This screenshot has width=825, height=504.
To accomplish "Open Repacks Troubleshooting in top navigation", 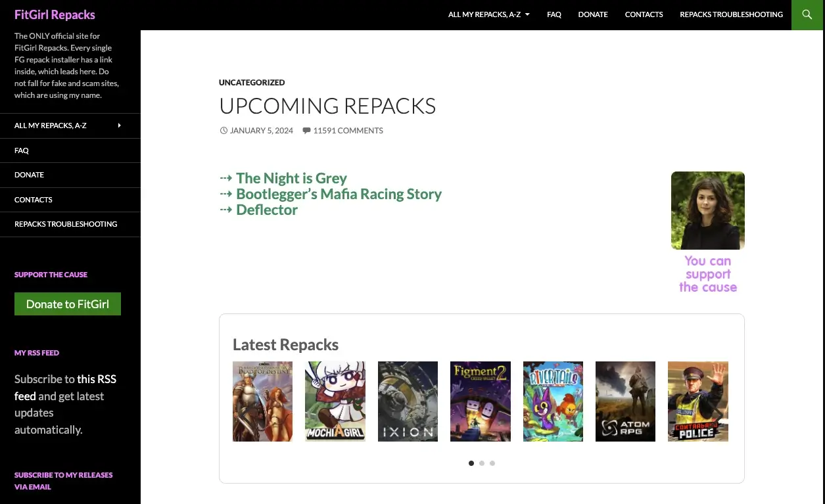I will pos(731,14).
